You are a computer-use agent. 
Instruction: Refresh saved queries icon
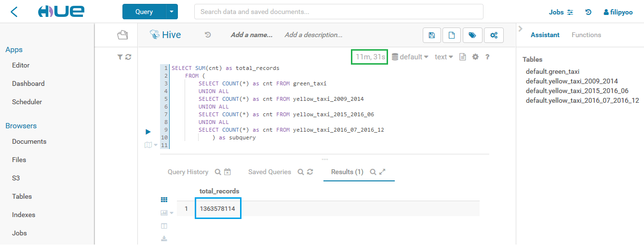310,172
